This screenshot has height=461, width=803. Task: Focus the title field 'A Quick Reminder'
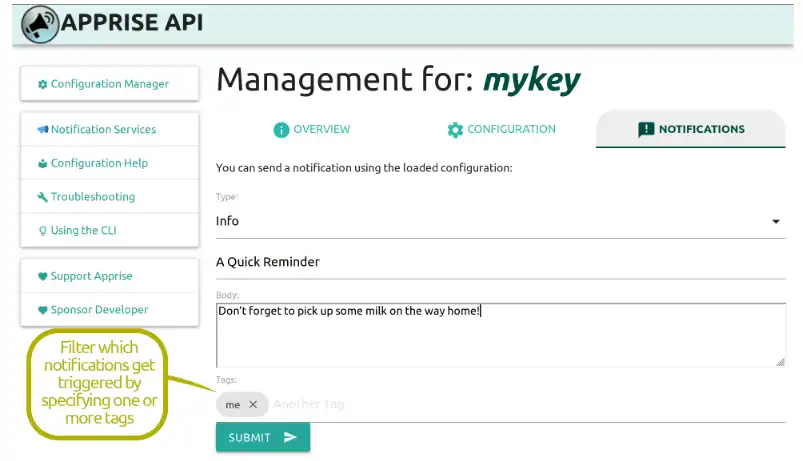(x=500, y=262)
